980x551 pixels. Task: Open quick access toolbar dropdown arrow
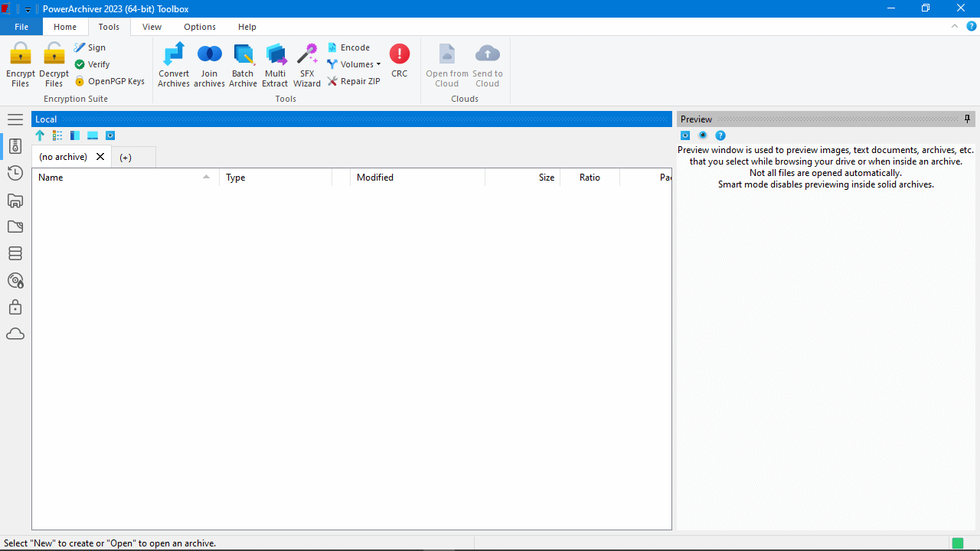point(28,9)
